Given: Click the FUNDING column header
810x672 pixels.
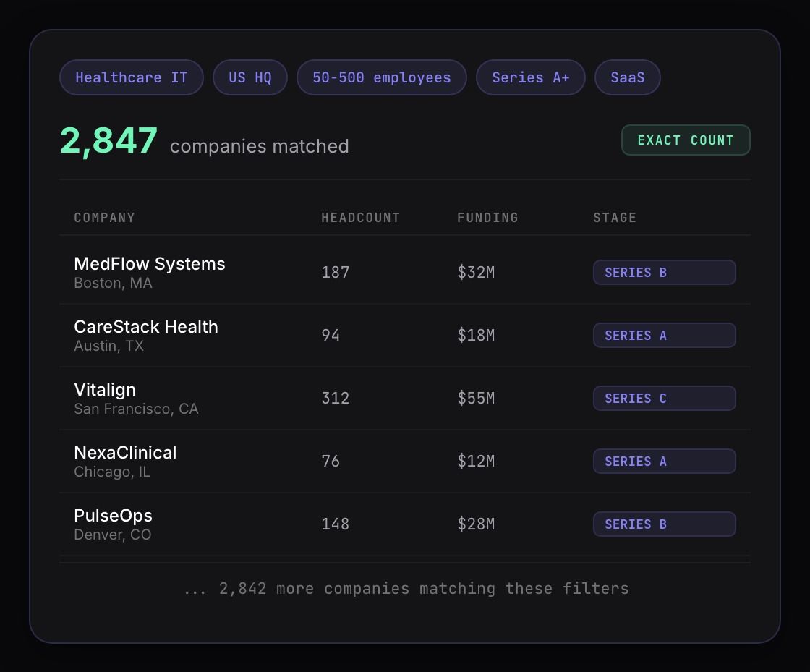Looking at the screenshot, I should pyautogui.click(x=487, y=218).
